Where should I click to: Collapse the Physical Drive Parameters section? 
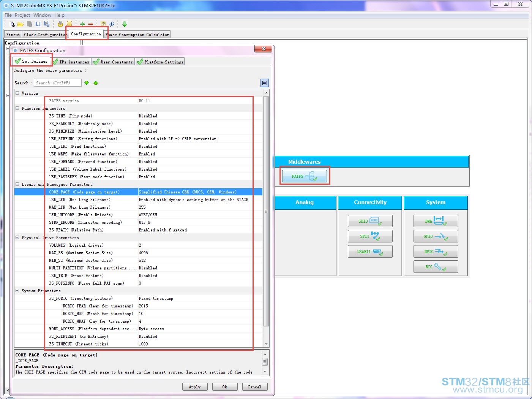[17, 237]
